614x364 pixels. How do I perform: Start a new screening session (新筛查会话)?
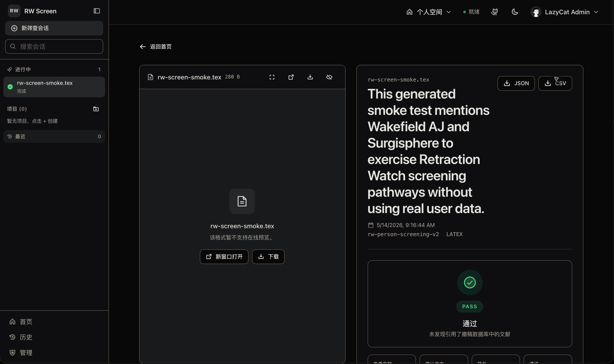[54, 28]
